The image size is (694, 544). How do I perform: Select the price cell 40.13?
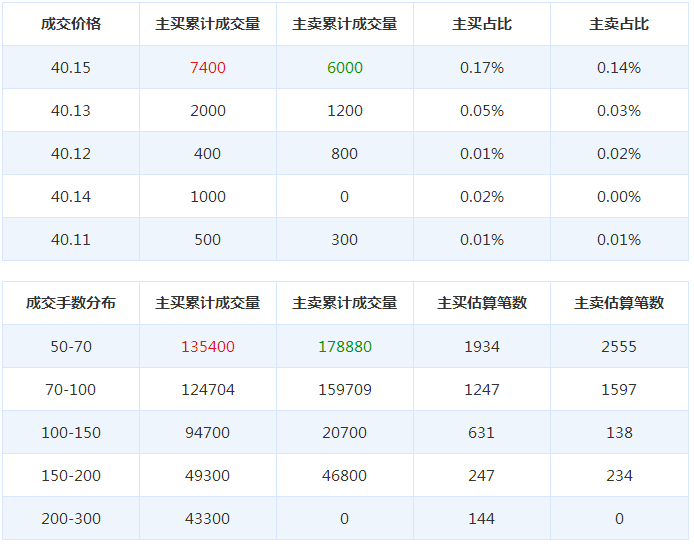tap(71, 111)
